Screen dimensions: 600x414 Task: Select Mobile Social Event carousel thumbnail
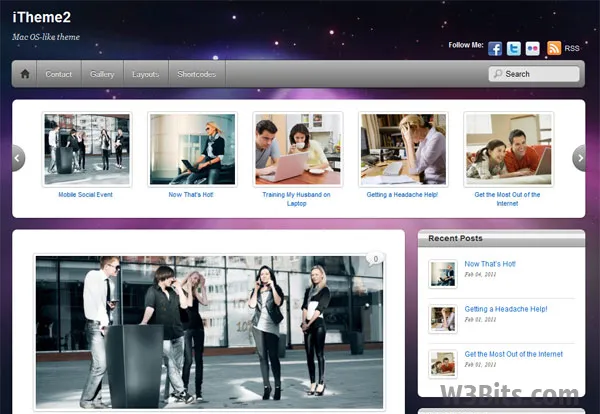pyautogui.click(x=87, y=149)
